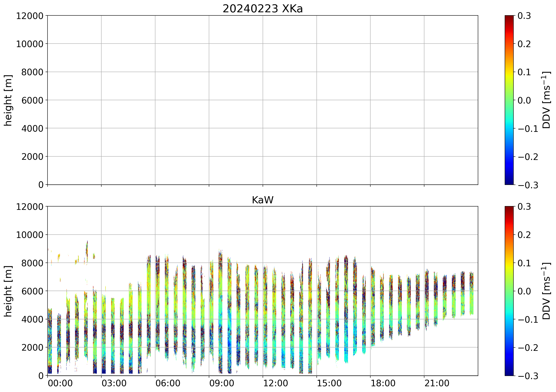Click the '18:00' time axis label

point(383,383)
